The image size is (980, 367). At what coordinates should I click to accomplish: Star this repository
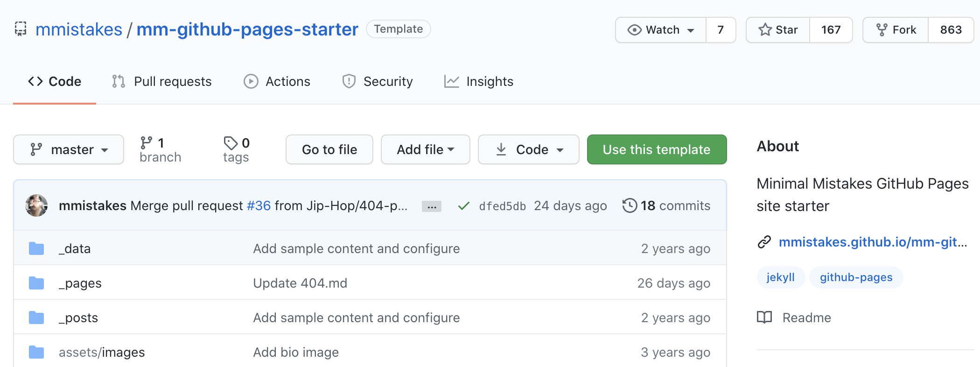pos(778,30)
